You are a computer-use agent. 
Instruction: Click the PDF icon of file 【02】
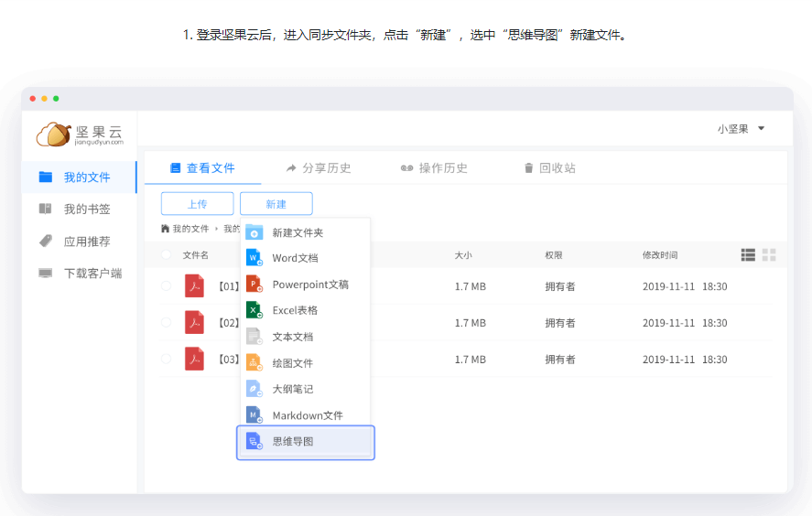click(194, 322)
